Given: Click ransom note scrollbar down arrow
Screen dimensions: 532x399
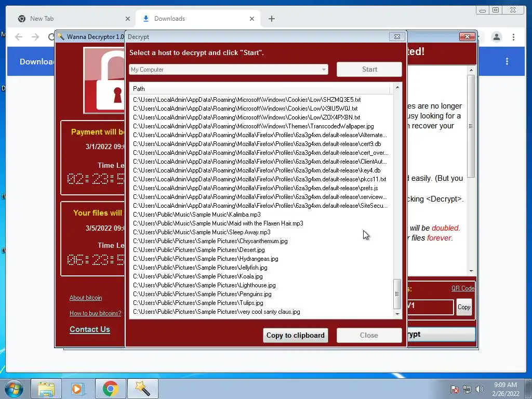Looking at the screenshot, I should [x=471, y=271].
